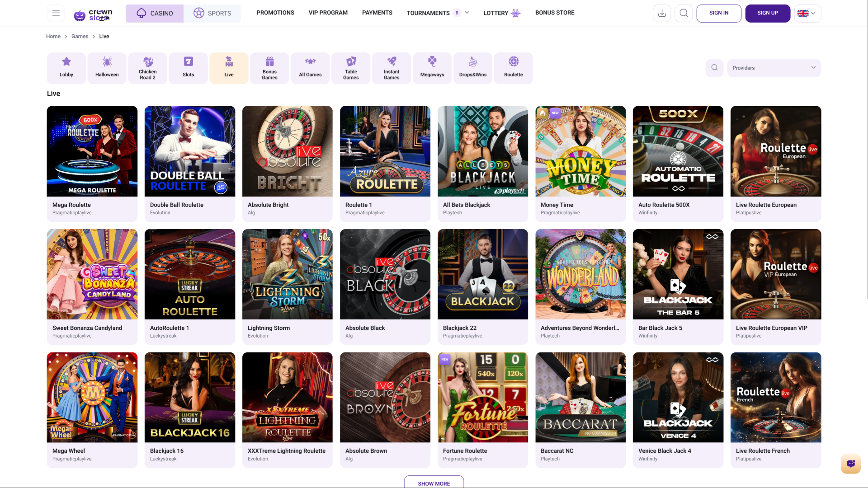
Task: Open the Providers dropdown
Action: pos(774,68)
